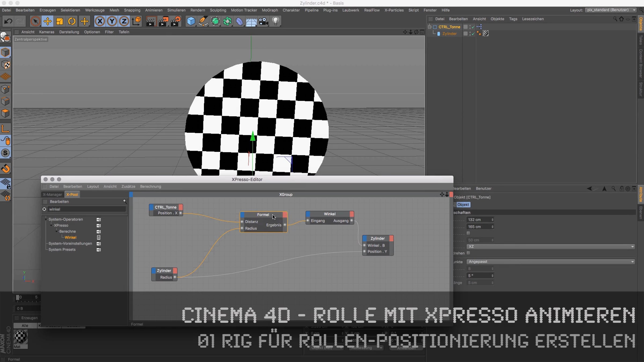Select the Move tool in top toolbar
Image resolution: width=644 pixels, height=362 pixels.
click(x=47, y=21)
